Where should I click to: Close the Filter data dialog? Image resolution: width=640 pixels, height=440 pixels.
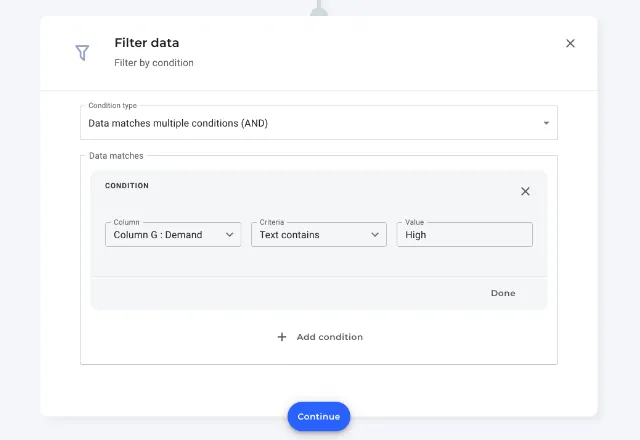click(x=570, y=43)
